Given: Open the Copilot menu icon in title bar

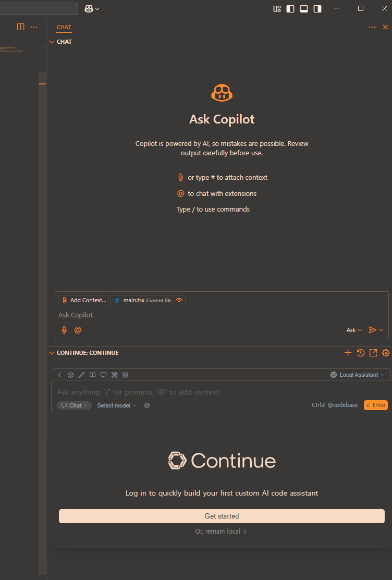Looking at the screenshot, I should tap(89, 9).
